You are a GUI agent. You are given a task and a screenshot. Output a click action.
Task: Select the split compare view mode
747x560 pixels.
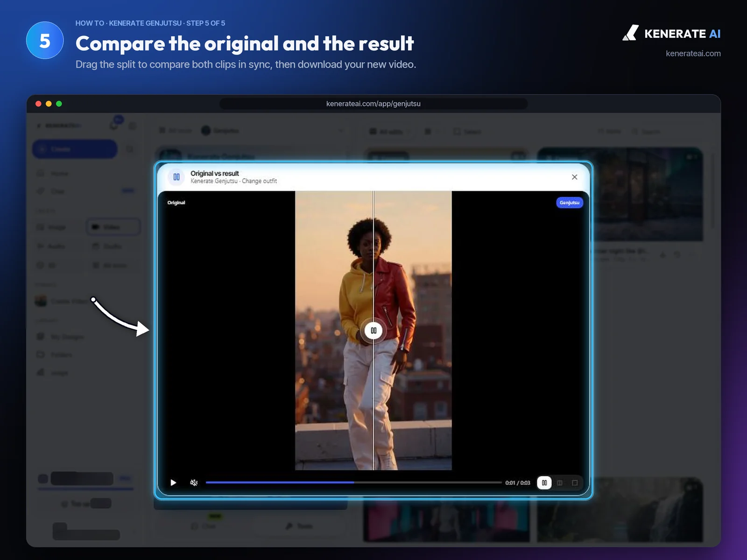(x=544, y=483)
